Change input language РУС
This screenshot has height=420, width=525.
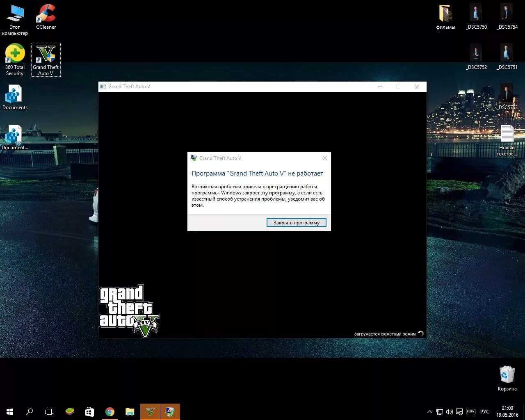coord(485,412)
